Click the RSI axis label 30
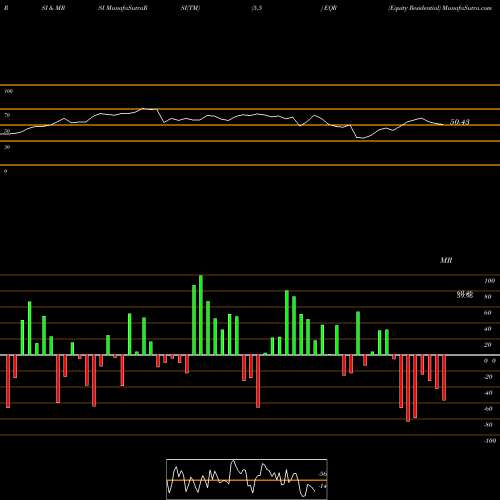Viewport: 500px width, 500px height. (7, 147)
